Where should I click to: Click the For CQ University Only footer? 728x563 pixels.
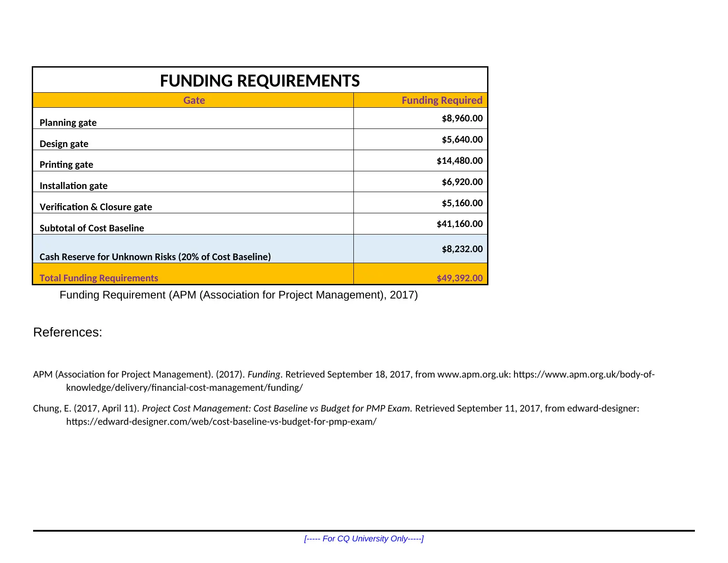[364, 539]
